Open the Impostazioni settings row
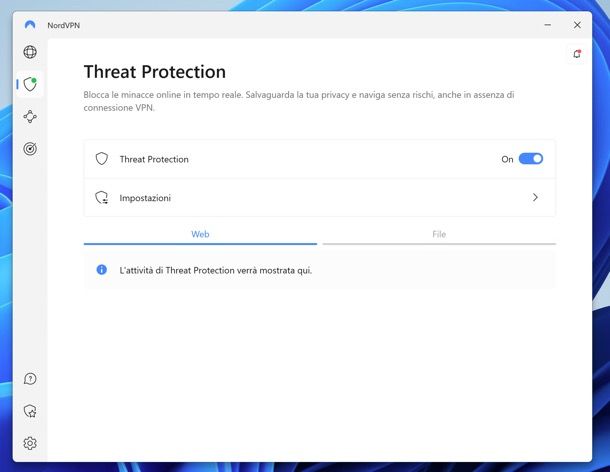 pyautogui.click(x=320, y=198)
